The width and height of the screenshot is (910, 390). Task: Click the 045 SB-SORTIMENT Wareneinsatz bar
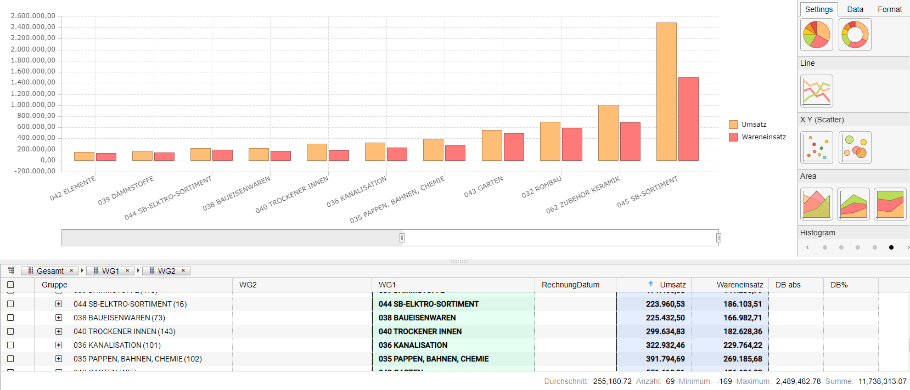click(x=688, y=119)
